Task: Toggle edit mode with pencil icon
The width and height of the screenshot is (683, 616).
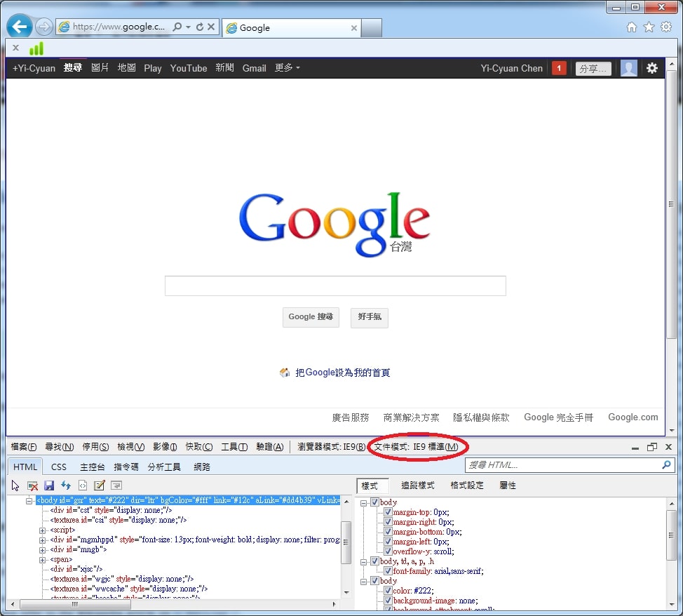Action: [x=100, y=486]
